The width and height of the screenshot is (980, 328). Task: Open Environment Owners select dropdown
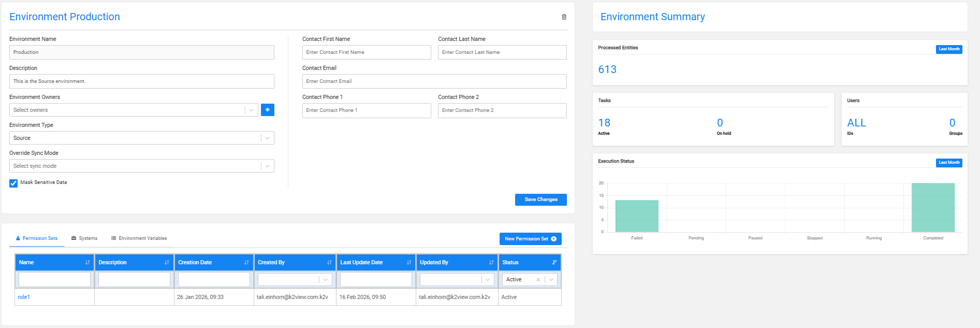[x=134, y=110]
